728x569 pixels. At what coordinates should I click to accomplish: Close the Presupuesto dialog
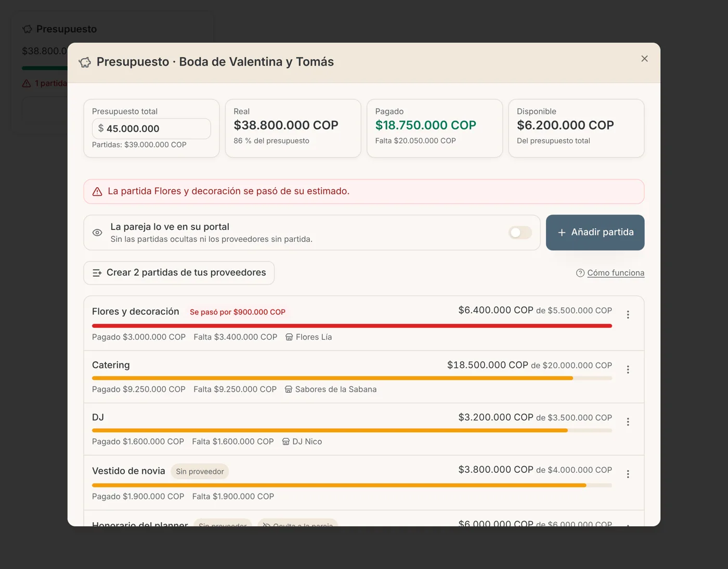[644, 59]
